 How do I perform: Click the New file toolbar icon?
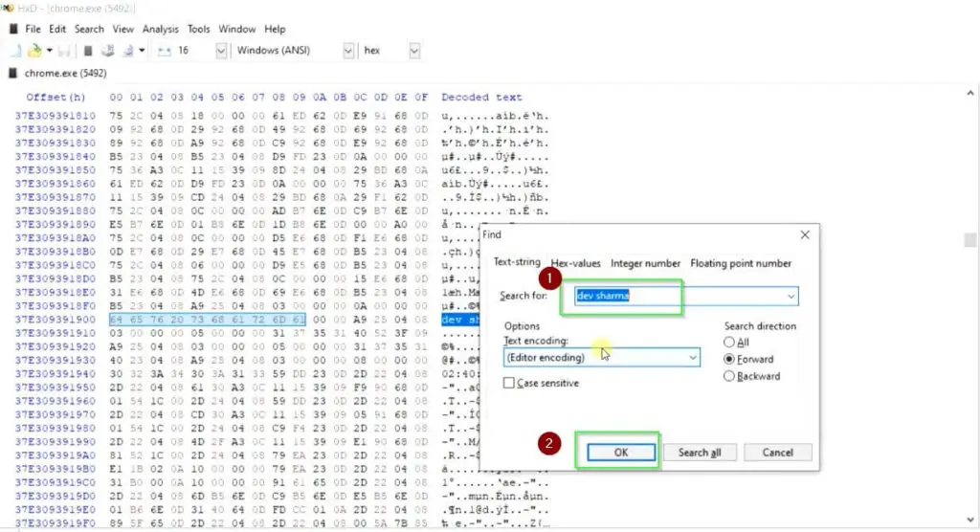tap(15, 51)
